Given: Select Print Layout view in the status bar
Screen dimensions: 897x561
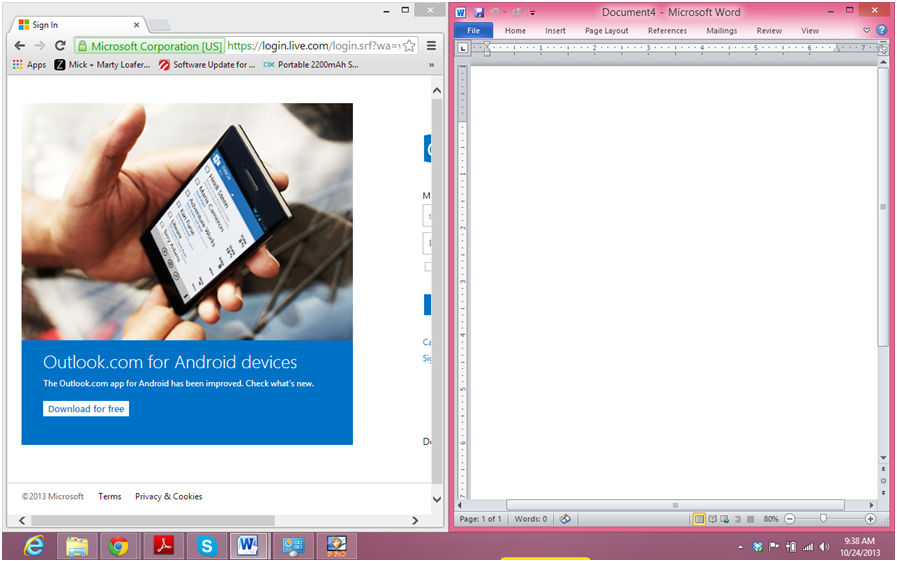Looking at the screenshot, I should [x=699, y=519].
